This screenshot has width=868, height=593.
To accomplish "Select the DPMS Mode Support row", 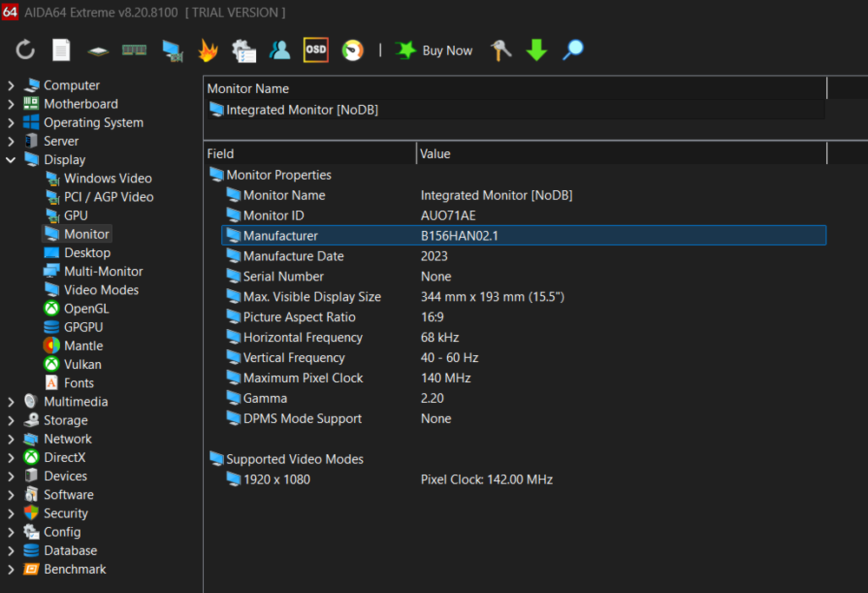I will (523, 418).
